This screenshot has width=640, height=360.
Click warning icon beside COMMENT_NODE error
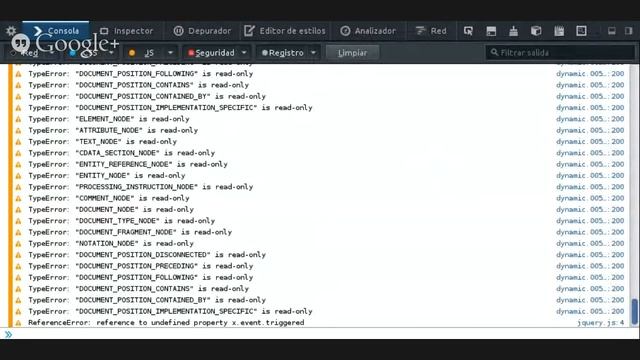tap(18, 198)
